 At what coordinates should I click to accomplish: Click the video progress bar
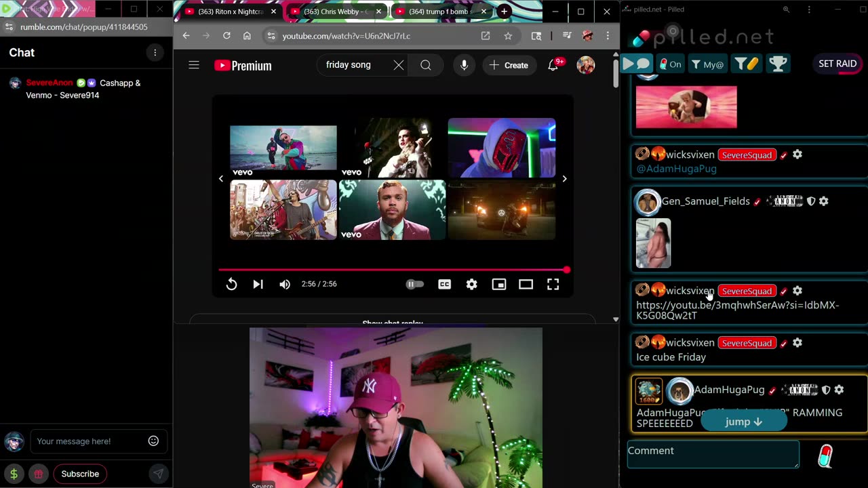point(393,270)
